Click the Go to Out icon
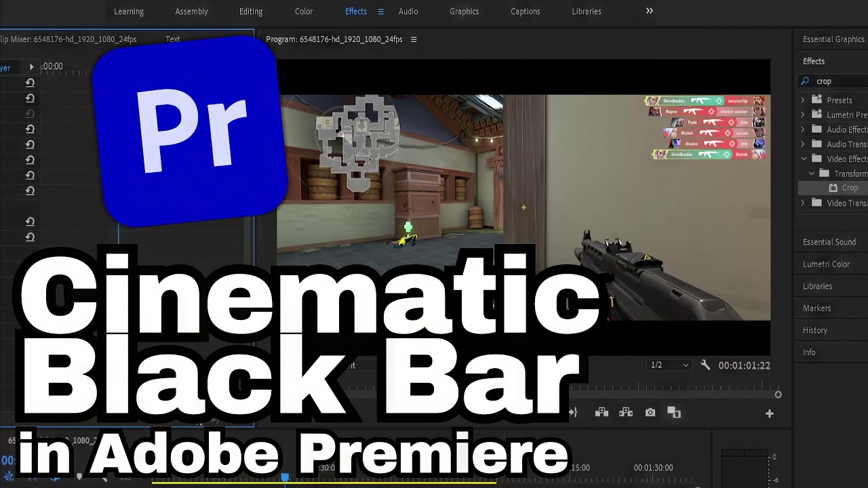The width and height of the screenshot is (868, 488). pos(574,412)
